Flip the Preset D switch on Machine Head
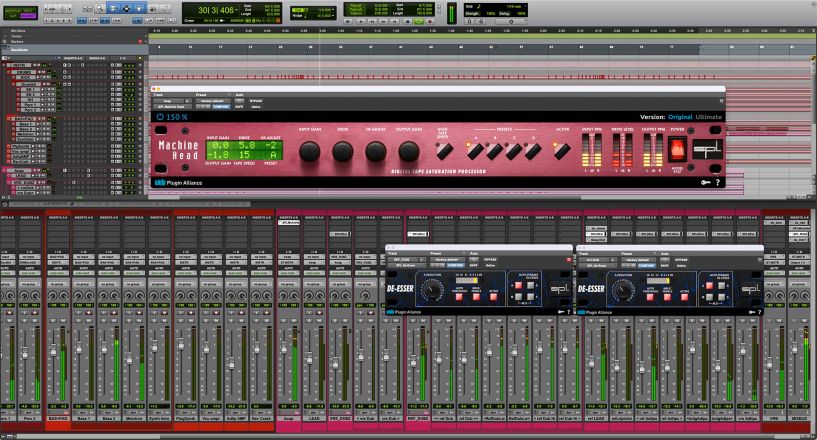The image size is (817, 440). [x=533, y=151]
